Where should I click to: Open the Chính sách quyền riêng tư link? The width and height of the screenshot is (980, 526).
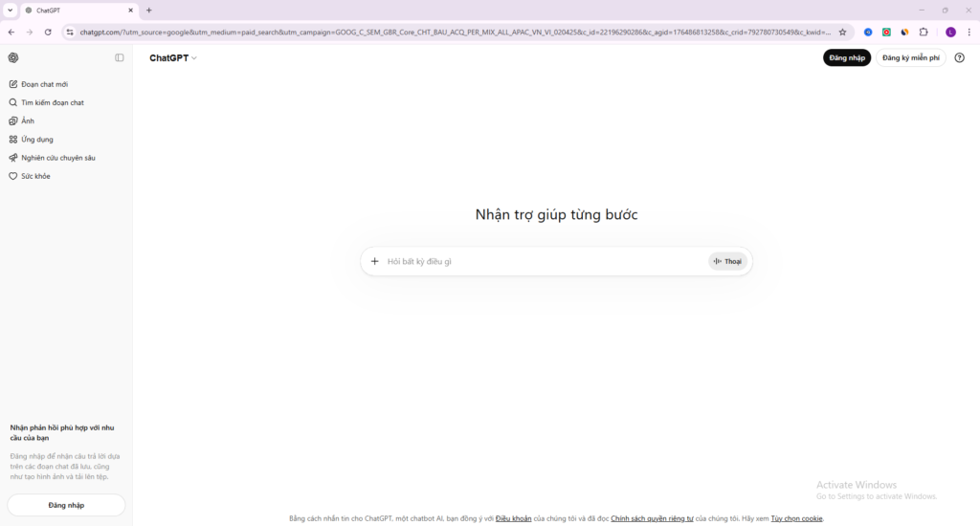coord(652,518)
